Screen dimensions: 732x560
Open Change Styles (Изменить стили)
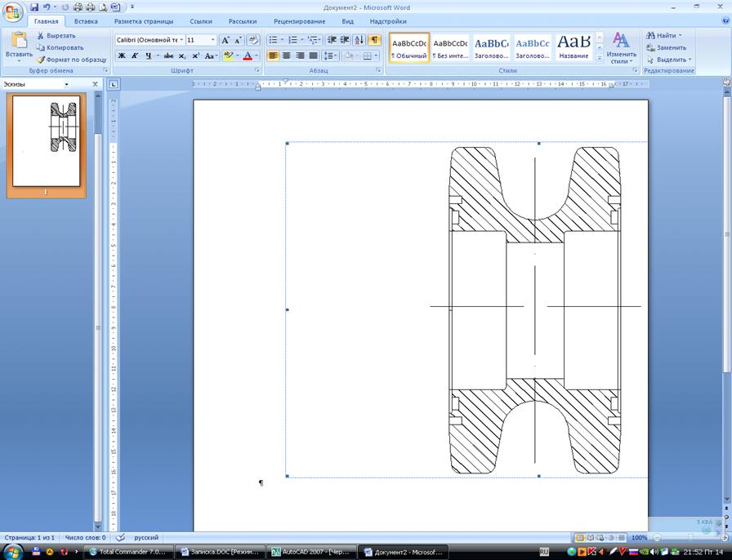(x=621, y=47)
